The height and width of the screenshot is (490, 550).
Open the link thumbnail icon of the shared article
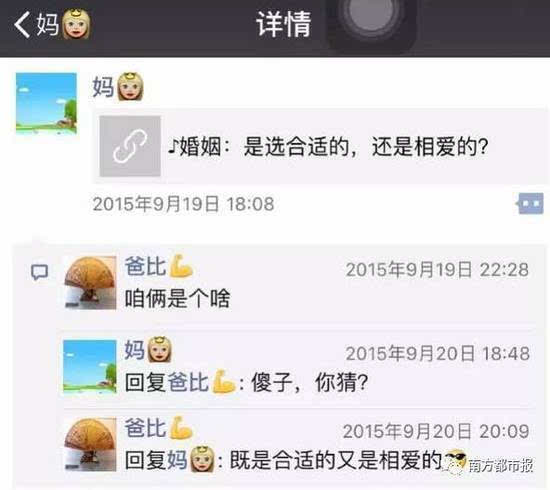click(130, 146)
